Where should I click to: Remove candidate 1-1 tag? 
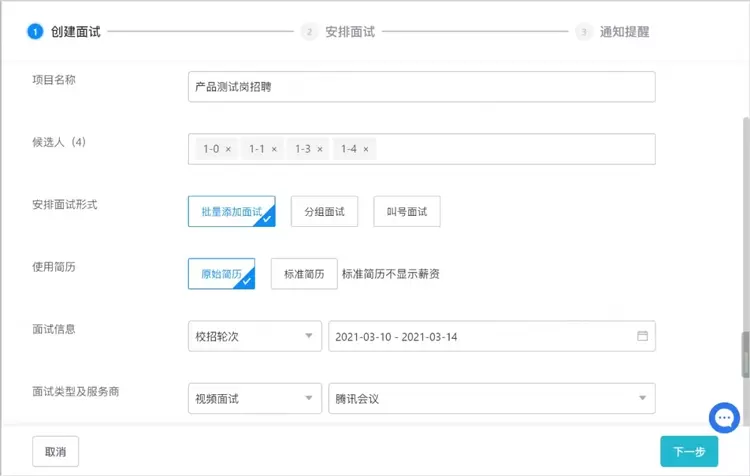click(x=274, y=149)
